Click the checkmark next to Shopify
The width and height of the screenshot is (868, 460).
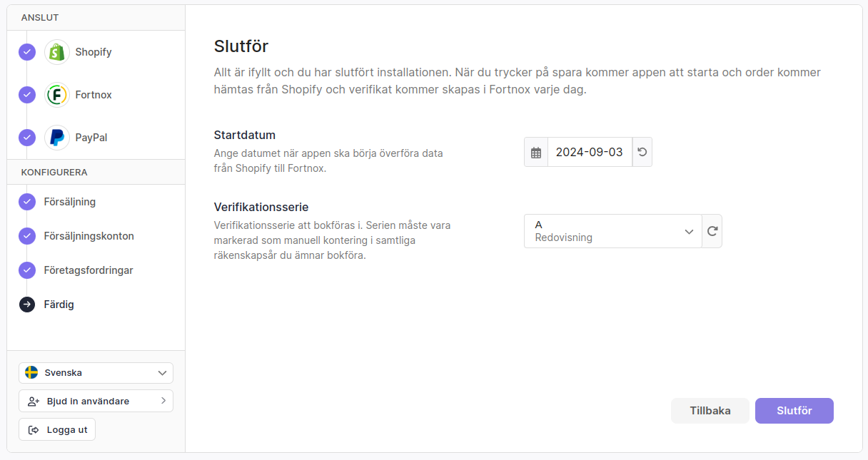(27, 52)
